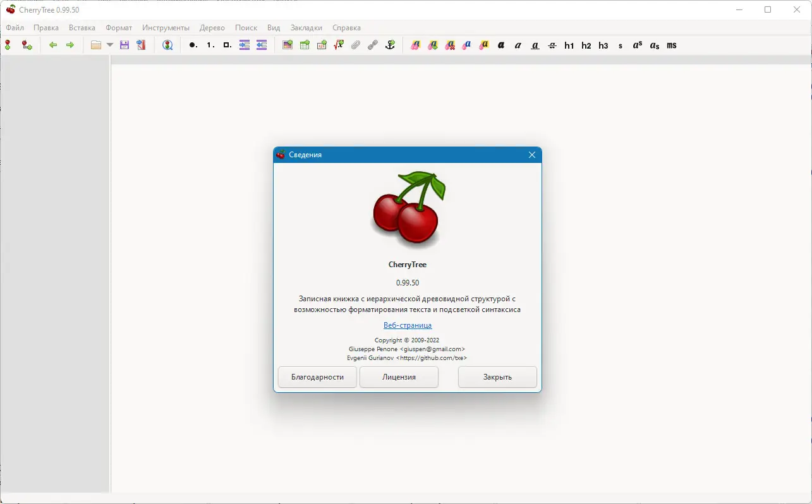Insert a codebox from the toolbar
812x504 pixels.
point(322,45)
